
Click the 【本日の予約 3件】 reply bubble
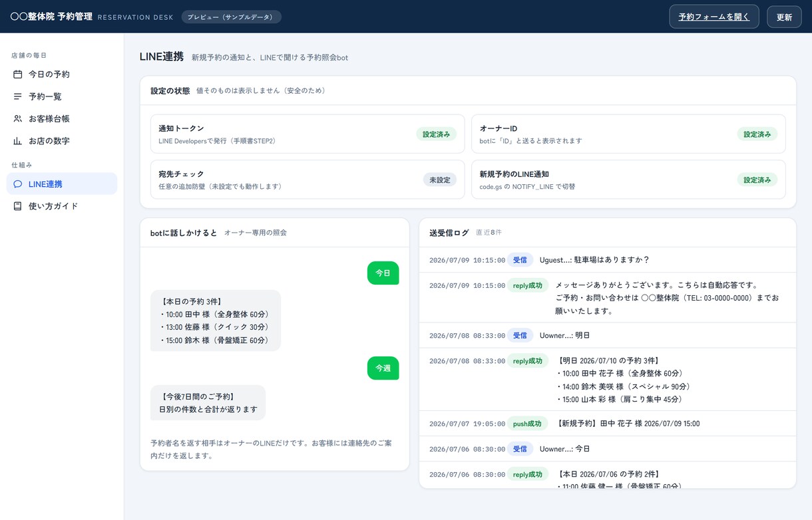(216, 321)
